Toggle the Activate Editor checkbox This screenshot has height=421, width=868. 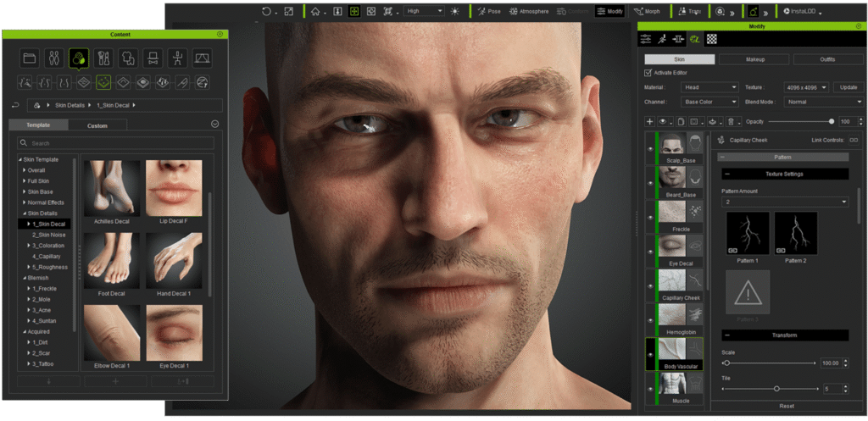648,73
